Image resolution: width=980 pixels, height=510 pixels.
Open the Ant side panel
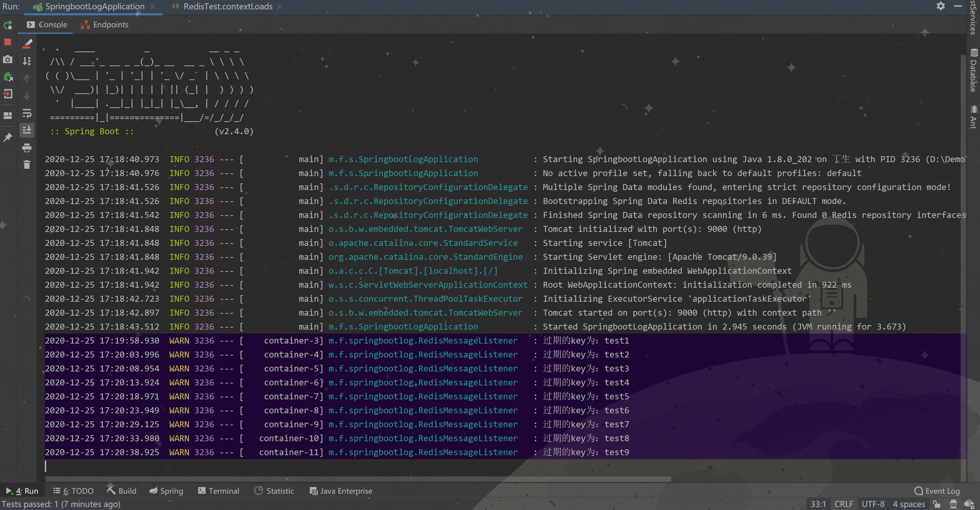pos(974,117)
